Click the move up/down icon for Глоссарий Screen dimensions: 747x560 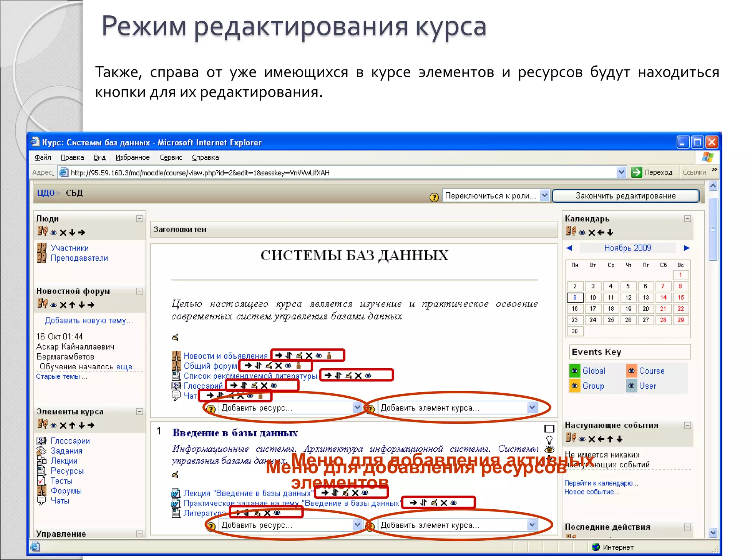(x=244, y=385)
